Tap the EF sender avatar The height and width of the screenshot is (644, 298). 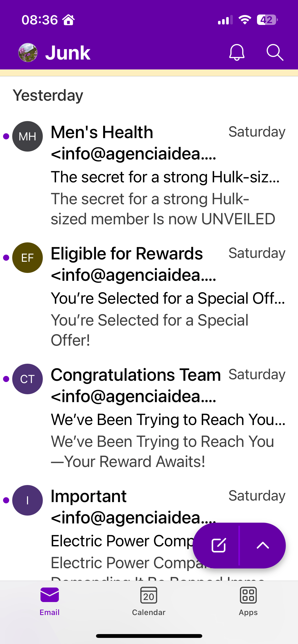click(x=28, y=258)
